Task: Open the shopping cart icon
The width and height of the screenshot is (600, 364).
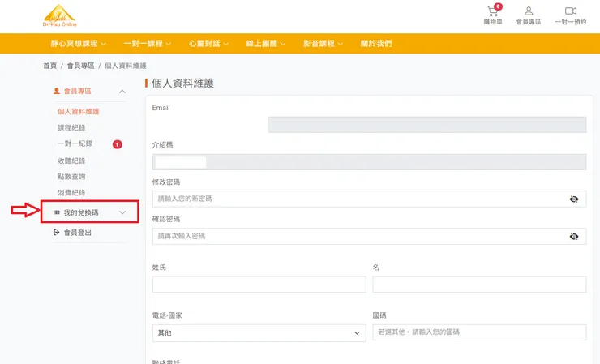Action: (x=493, y=11)
